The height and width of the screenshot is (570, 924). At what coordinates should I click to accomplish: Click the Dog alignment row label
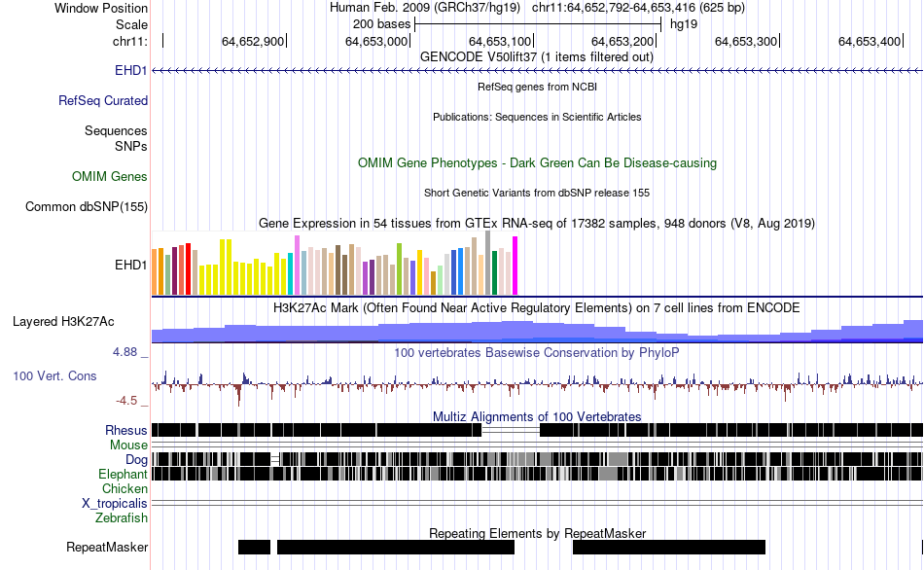pyautogui.click(x=137, y=460)
